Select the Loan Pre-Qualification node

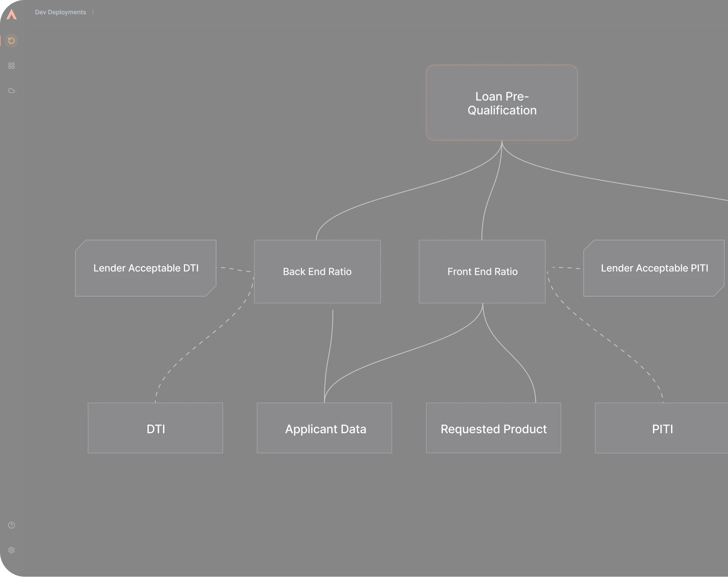pos(502,103)
